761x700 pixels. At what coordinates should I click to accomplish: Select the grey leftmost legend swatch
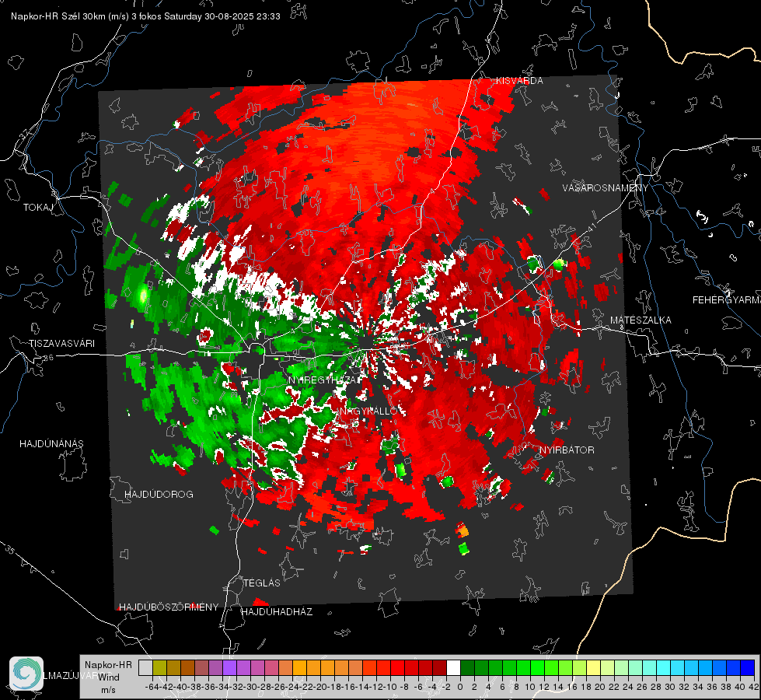pos(145,667)
